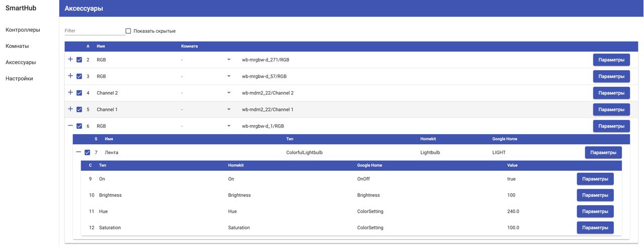The image size is (644, 247).
Task: Open room dropdown for Channel 2 row
Action: tap(229, 93)
